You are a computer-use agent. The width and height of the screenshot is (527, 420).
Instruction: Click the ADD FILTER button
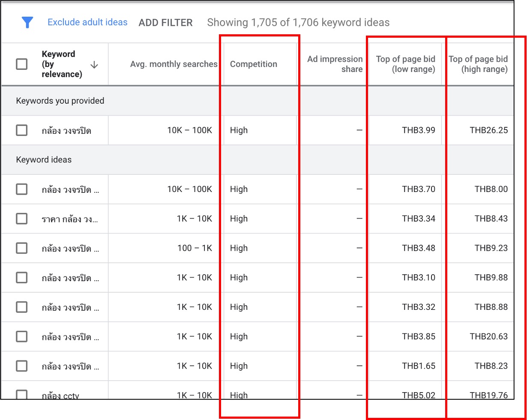pos(165,23)
